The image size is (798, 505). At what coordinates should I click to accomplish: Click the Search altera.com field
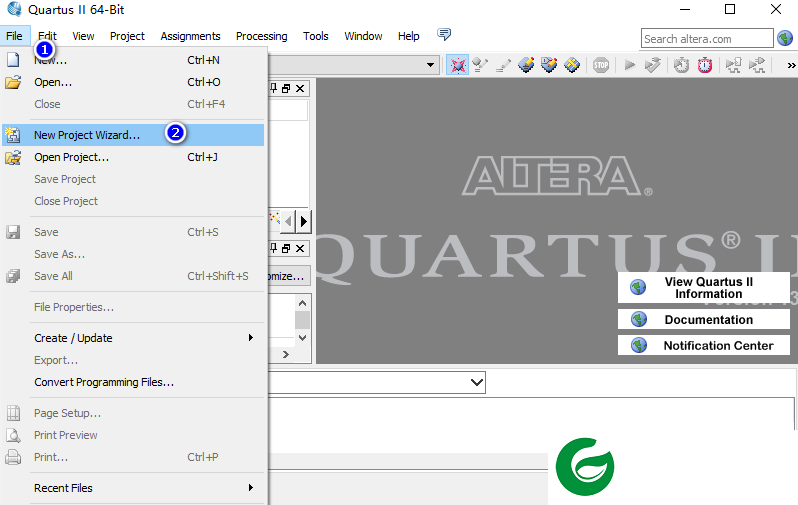tap(707, 39)
